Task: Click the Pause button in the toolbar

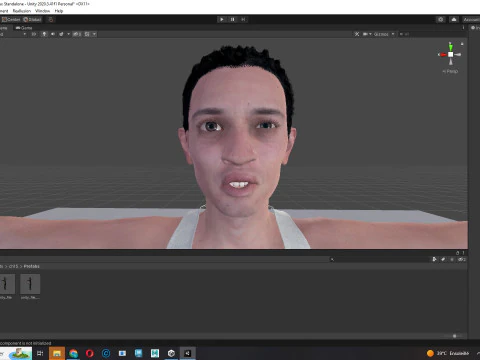Action: [x=233, y=19]
